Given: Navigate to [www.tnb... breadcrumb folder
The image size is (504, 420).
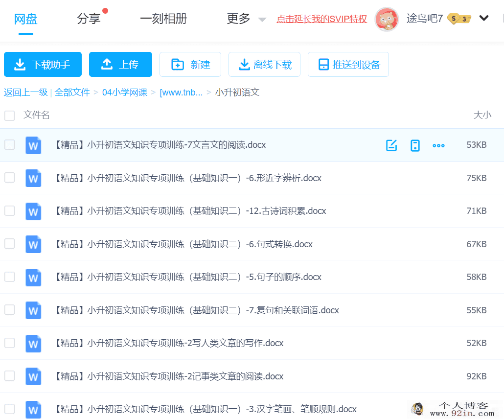Looking at the screenshot, I should [x=181, y=93].
